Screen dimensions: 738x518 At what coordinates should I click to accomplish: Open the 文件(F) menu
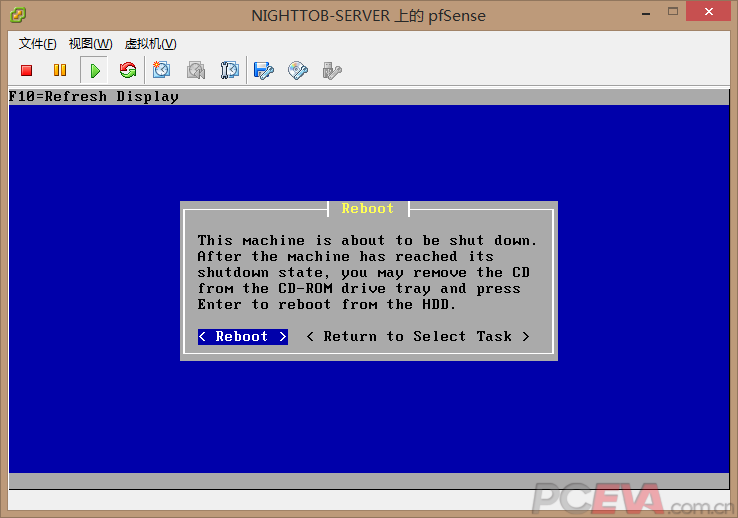point(38,44)
